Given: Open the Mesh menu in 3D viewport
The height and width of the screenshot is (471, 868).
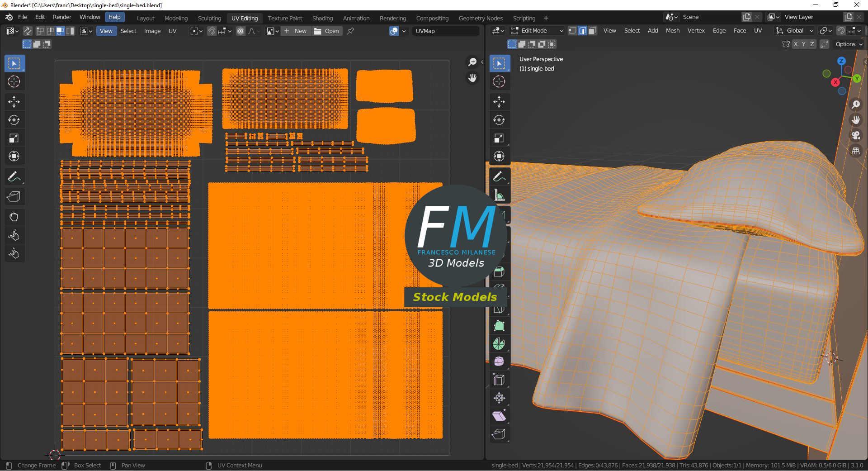Looking at the screenshot, I should [x=673, y=30].
